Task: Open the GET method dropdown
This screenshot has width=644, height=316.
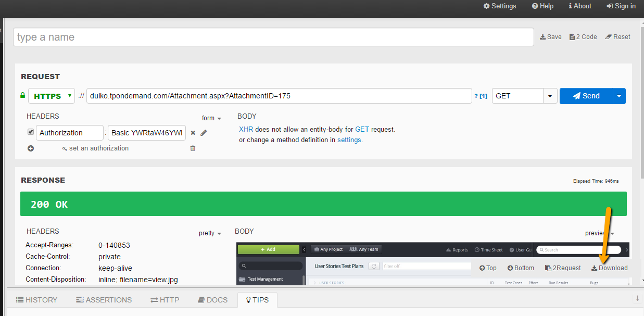Action: (550, 96)
